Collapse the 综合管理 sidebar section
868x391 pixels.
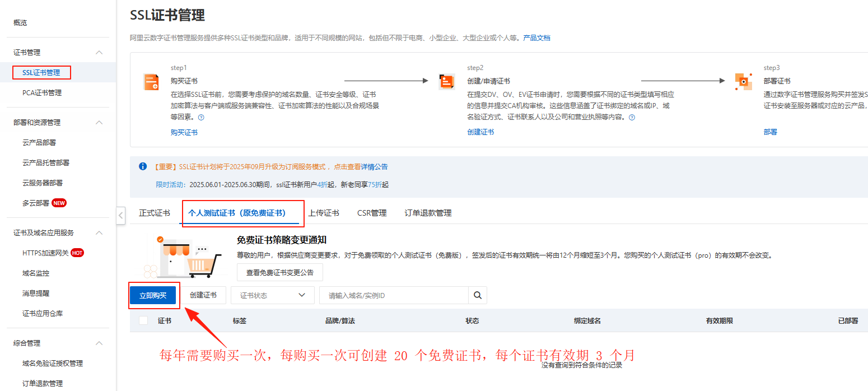click(x=99, y=343)
